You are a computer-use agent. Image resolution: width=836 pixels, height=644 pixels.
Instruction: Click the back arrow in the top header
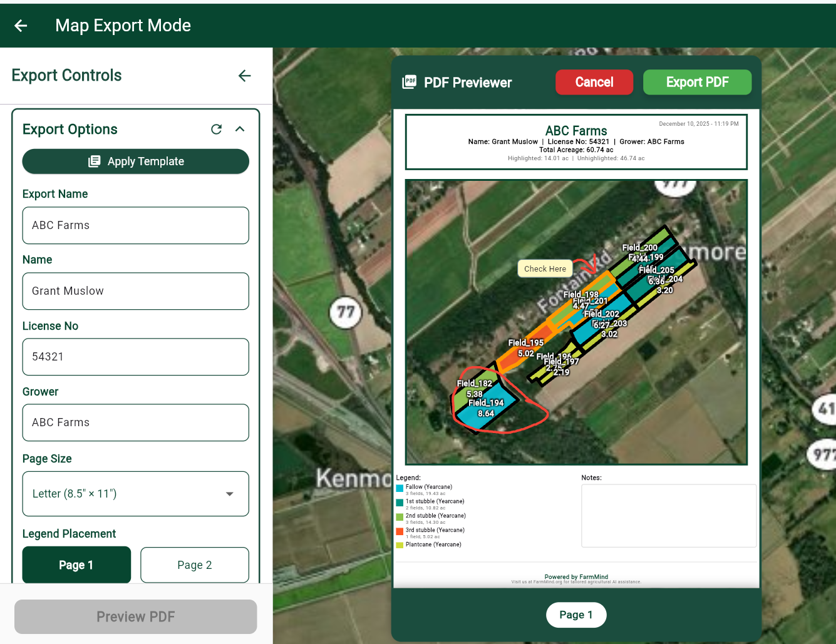click(x=21, y=26)
